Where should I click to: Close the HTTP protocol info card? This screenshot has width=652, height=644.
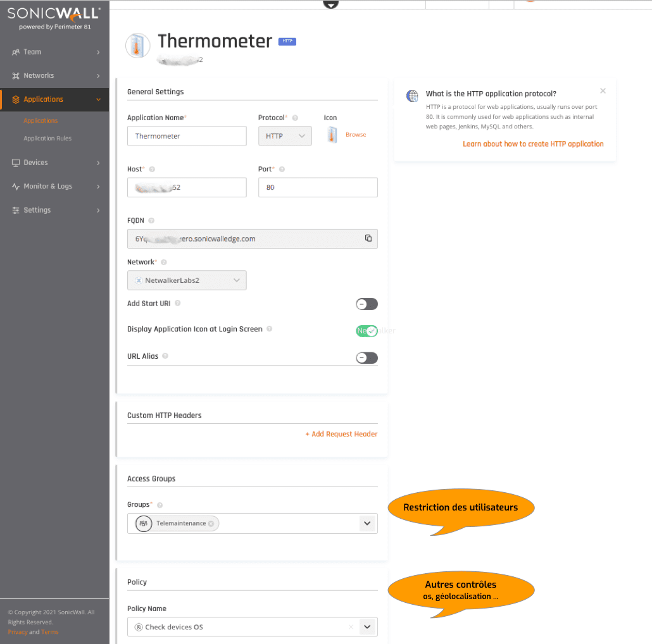(x=603, y=90)
